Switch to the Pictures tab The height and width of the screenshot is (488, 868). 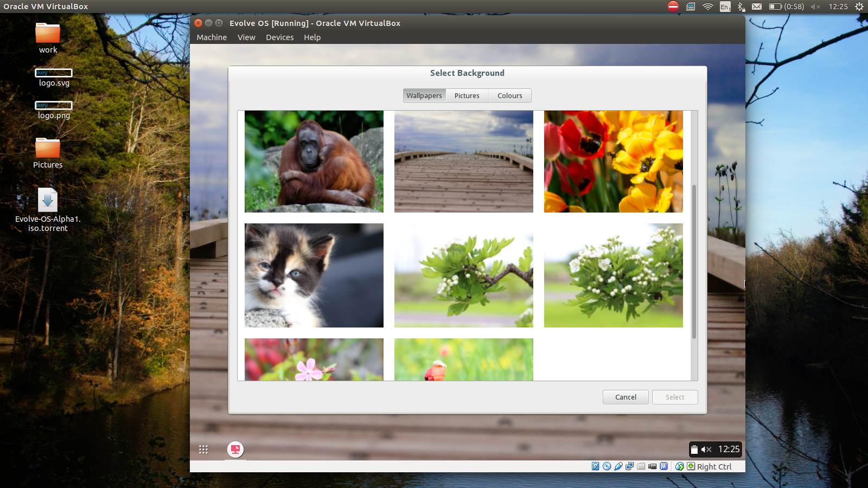(x=467, y=95)
